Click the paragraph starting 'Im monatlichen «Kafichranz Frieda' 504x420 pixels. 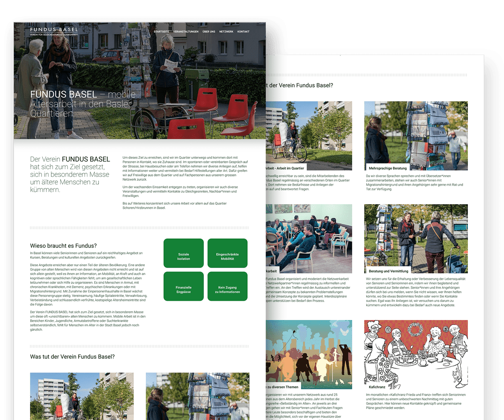pyautogui.click(x=416, y=402)
